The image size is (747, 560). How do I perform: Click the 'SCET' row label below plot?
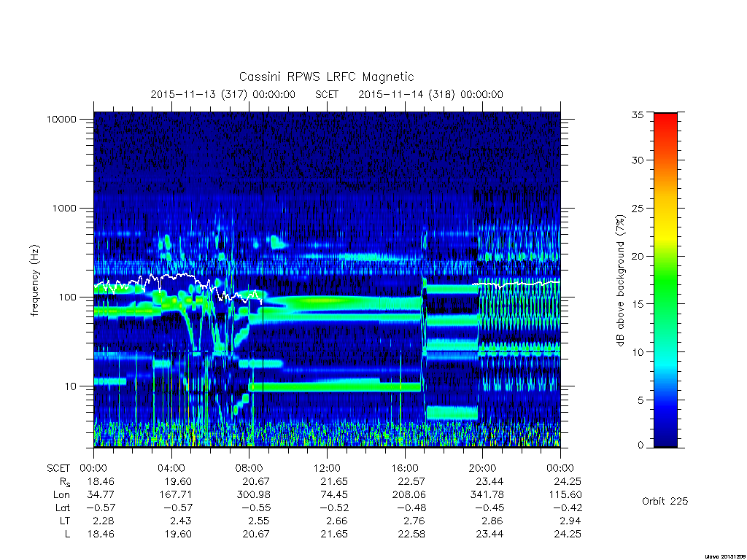[58, 468]
